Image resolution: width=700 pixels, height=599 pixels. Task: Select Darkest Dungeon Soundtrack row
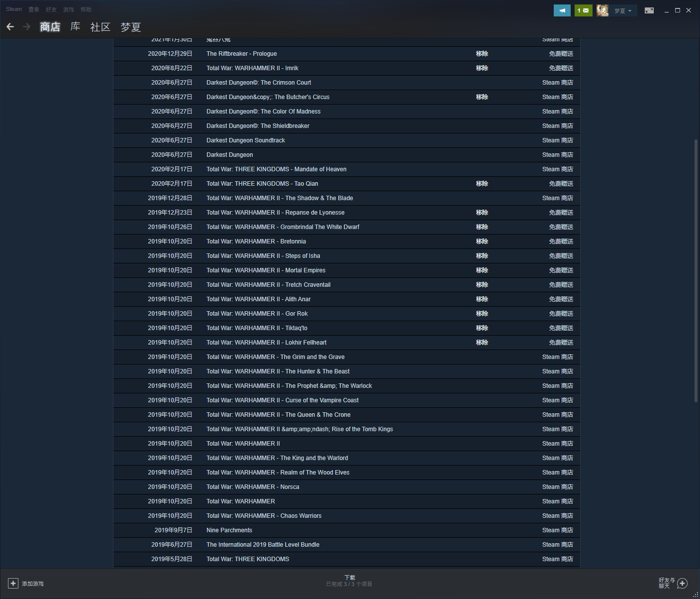click(x=347, y=140)
